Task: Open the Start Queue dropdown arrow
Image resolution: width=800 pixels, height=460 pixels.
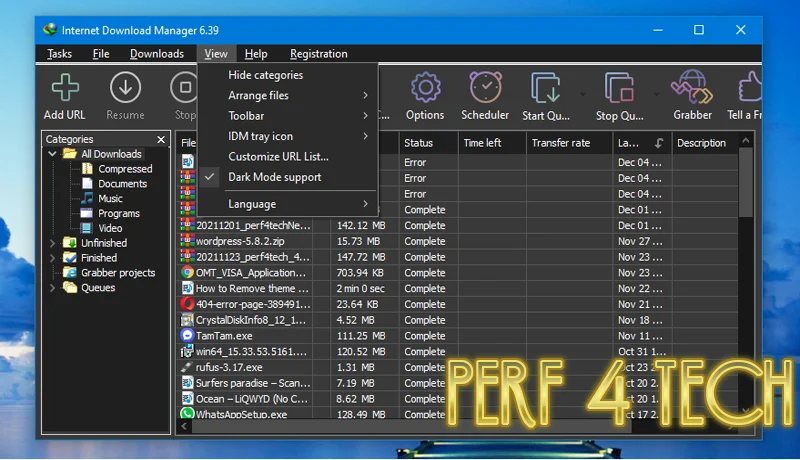Action: (x=583, y=94)
